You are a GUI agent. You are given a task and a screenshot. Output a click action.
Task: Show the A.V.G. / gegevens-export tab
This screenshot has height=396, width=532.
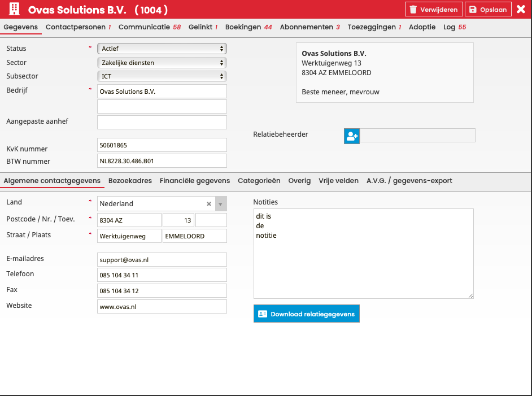click(x=409, y=181)
